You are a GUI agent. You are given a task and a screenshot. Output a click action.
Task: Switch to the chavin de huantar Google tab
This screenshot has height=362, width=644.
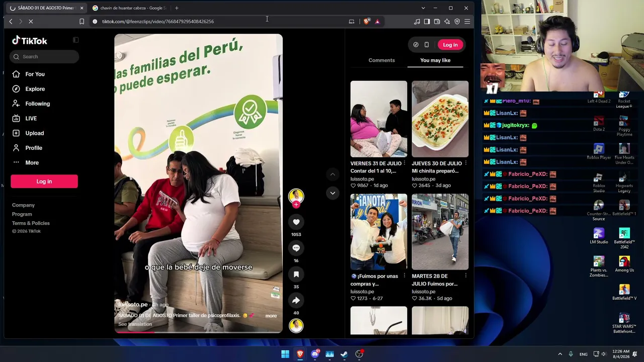pos(130,8)
